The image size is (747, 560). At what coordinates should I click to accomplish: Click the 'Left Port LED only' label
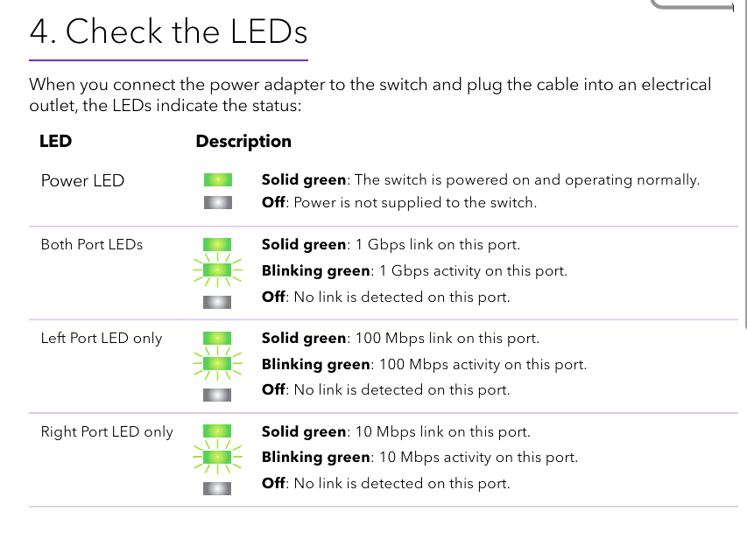coord(102,338)
